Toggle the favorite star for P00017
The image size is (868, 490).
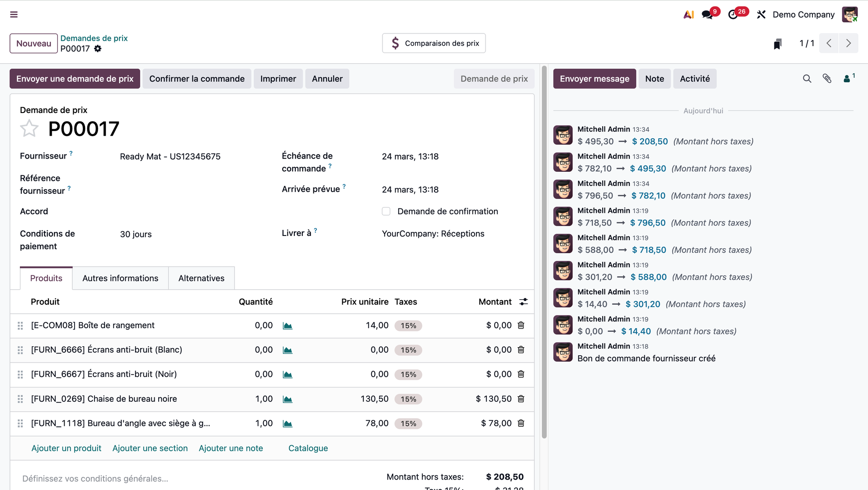(29, 129)
